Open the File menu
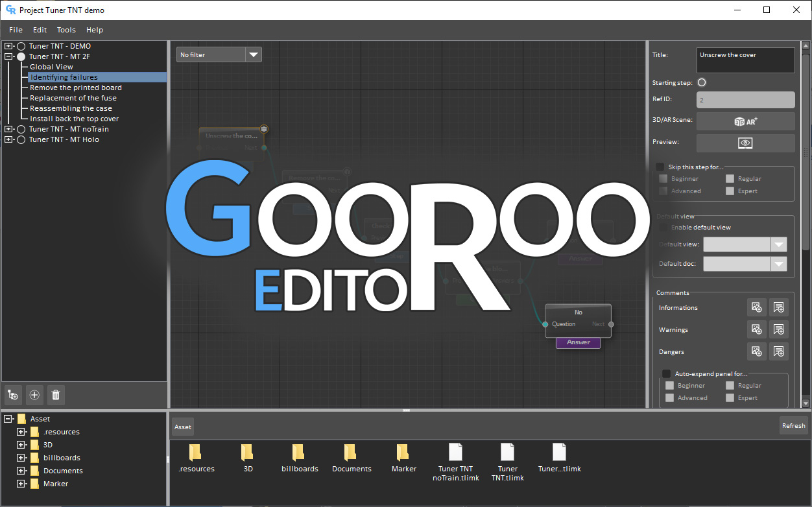Viewport: 812px width, 507px height. click(16, 30)
